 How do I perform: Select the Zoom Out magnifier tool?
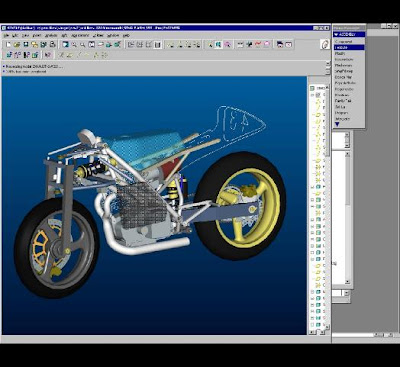(x=83, y=44)
